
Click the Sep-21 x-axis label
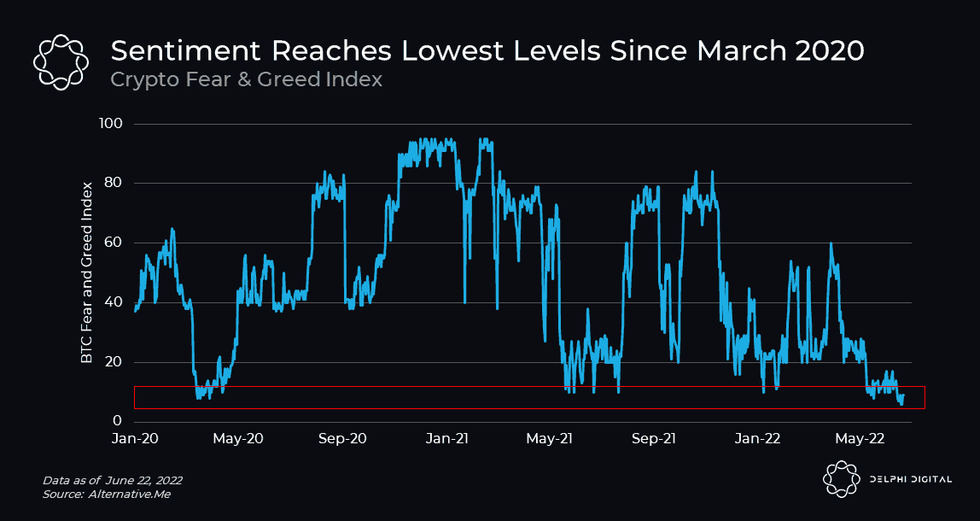pos(653,439)
